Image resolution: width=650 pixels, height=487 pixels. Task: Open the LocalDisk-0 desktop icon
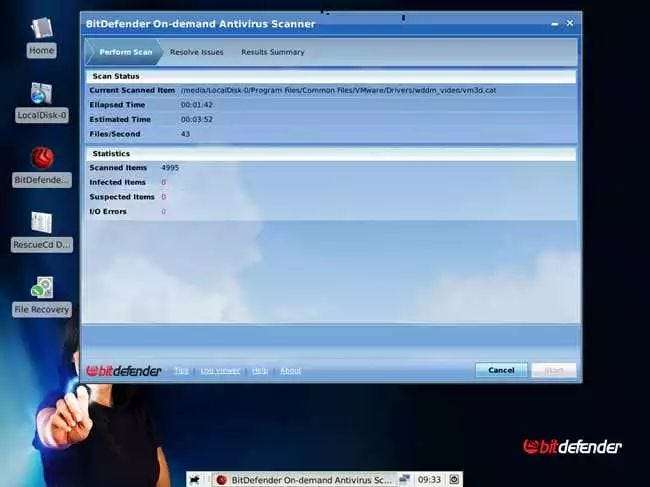click(x=41, y=102)
